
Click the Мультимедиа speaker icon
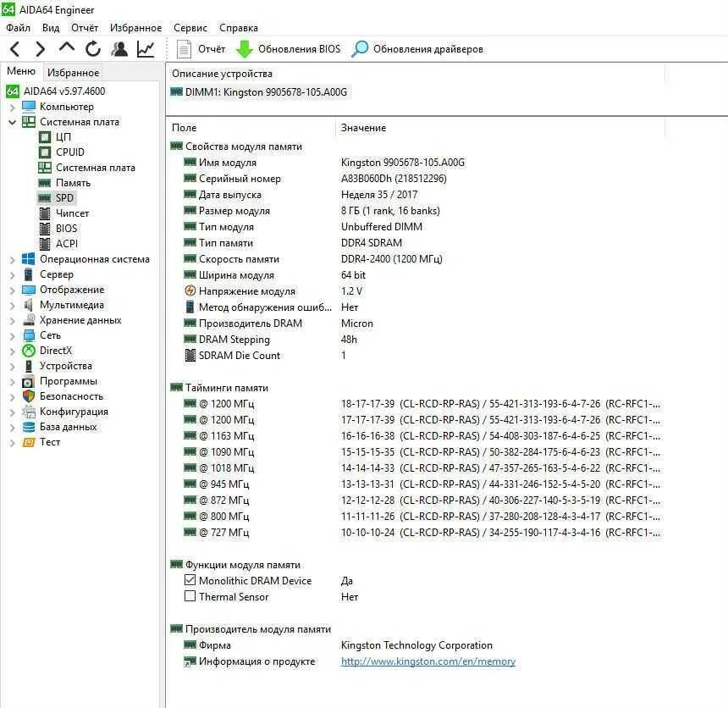[29, 305]
